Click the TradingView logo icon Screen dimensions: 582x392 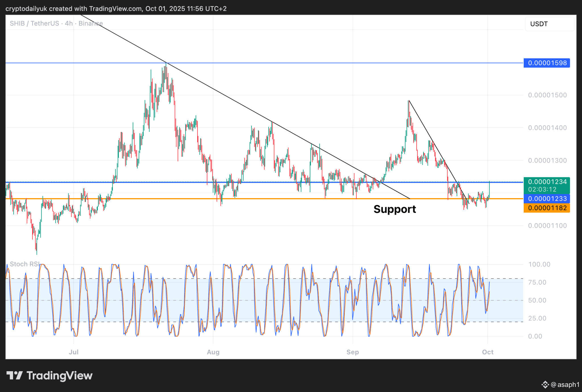(14, 376)
